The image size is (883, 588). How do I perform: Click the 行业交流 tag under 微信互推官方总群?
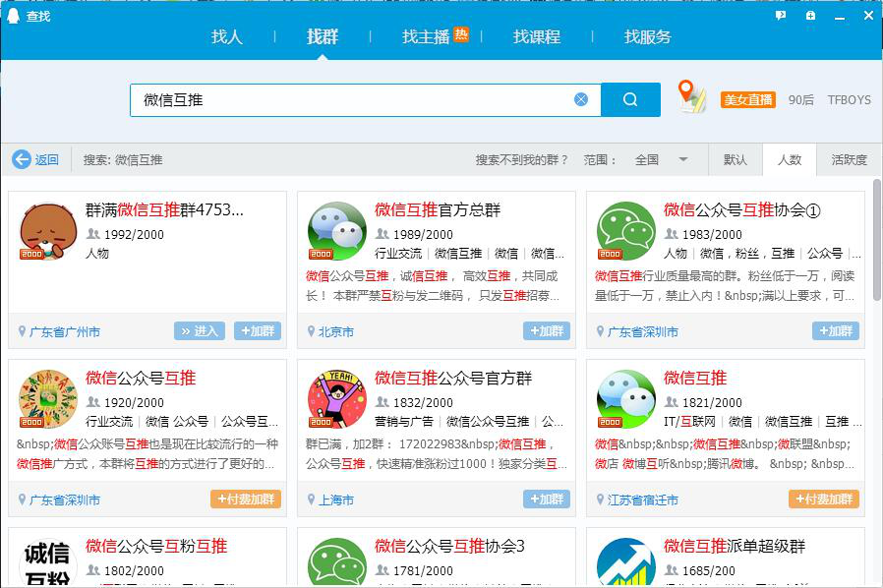[x=398, y=254]
